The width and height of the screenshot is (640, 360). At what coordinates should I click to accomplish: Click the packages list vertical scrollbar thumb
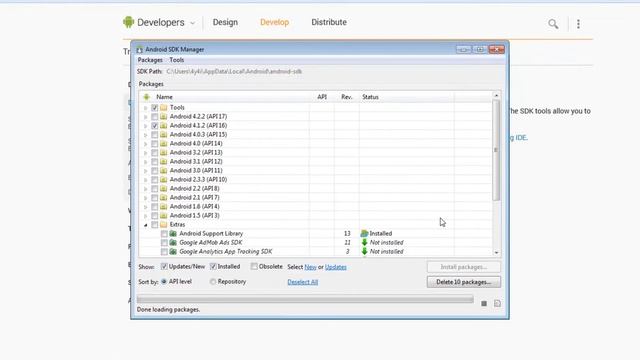pos(496,150)
